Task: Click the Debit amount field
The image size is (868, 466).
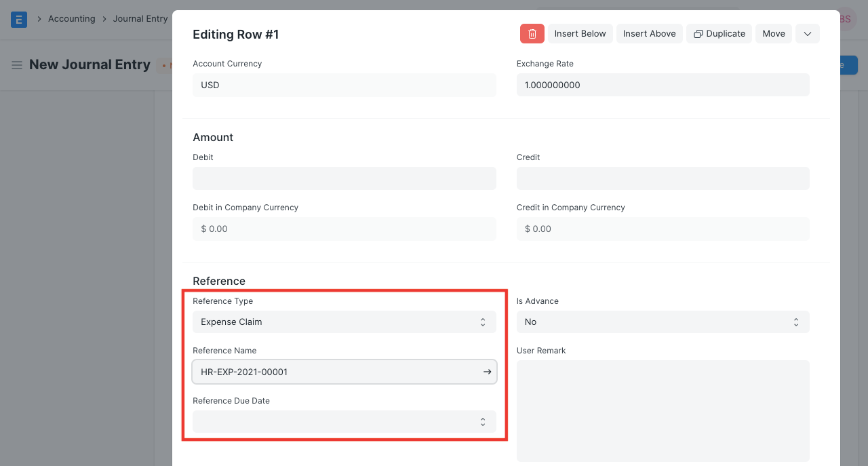Action: [x=344, y=178]
